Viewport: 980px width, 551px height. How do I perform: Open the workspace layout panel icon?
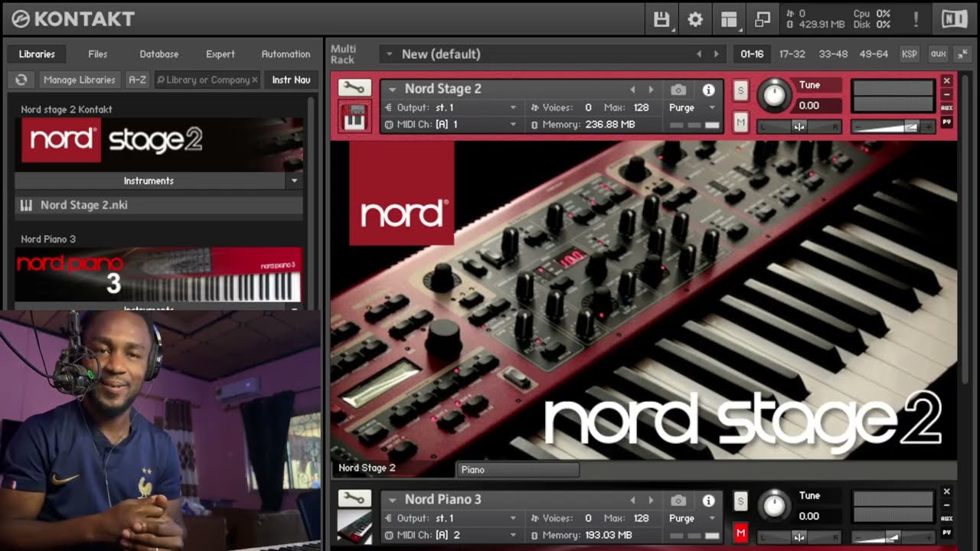tap(729, 20)
